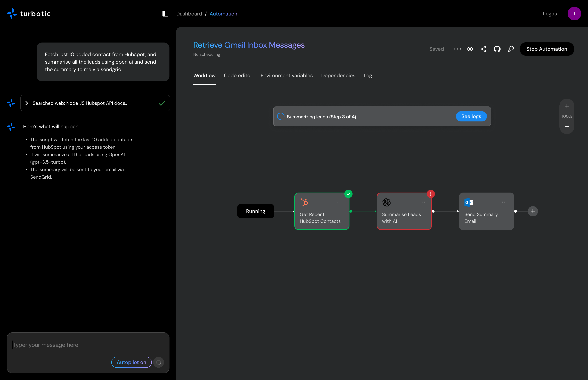Image resolution: width=588 pixels, height=380 pixels.
Task: Click the preview eye icon in the toolbar
Action: click(x=470, y=49)
